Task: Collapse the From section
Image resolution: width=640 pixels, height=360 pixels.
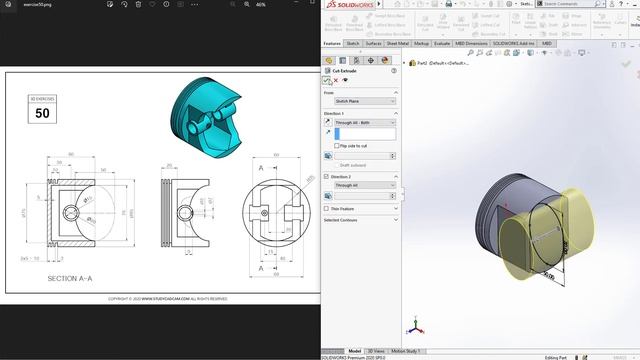Action: (396, 93)
